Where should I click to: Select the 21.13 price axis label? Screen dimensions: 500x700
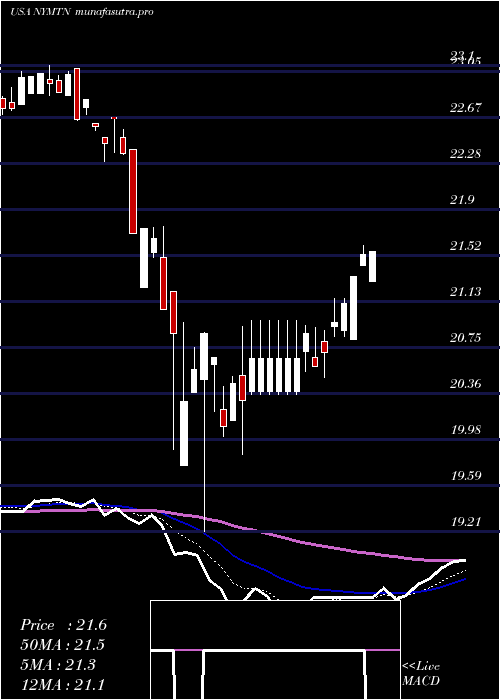click(466, 292)
